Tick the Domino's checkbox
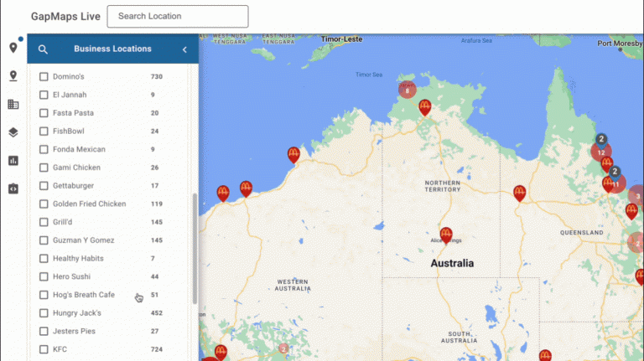This screenshot has height=361, width=644. 44,76
